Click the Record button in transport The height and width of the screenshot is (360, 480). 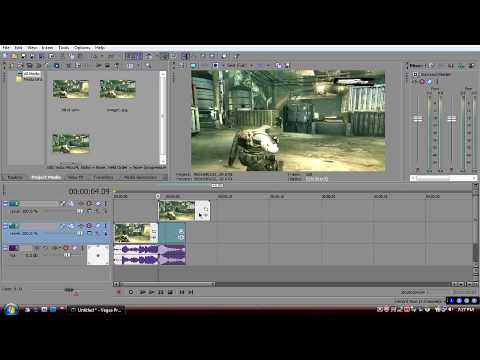tap(119, 292)
